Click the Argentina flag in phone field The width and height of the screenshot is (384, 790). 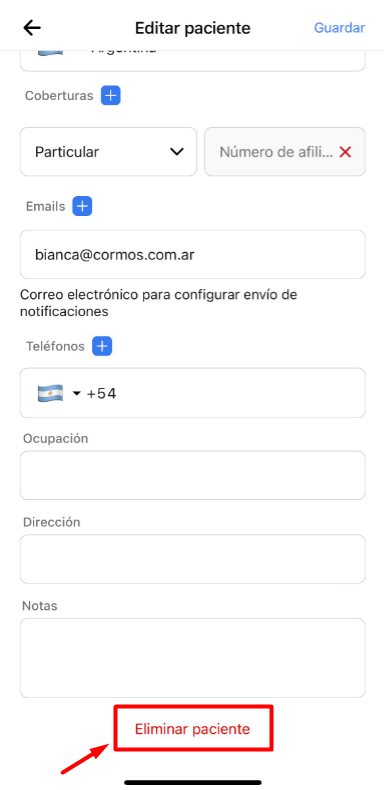click(x=50, y=393)
